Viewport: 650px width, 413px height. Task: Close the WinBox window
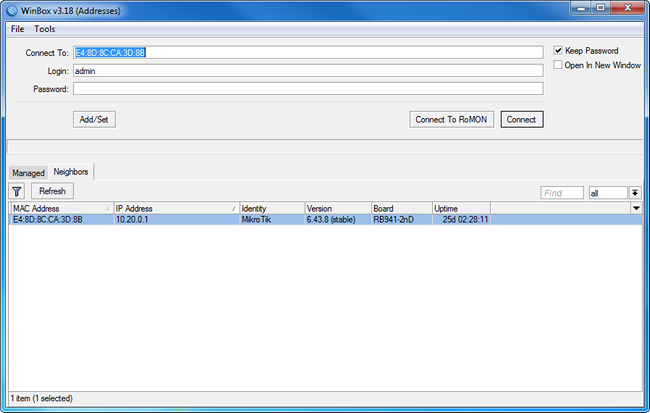tap(627, 8)
